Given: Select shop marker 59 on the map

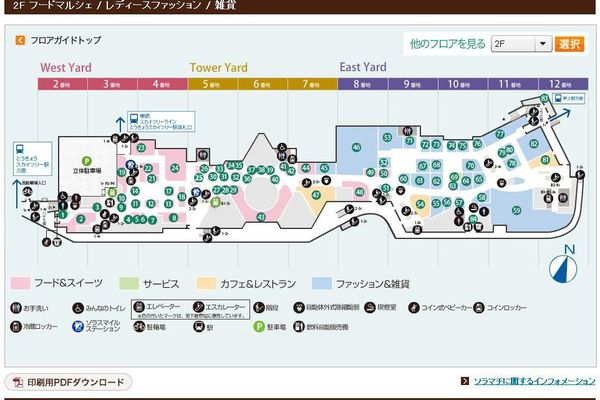Looking at the screenshot, I should point(516,211).
